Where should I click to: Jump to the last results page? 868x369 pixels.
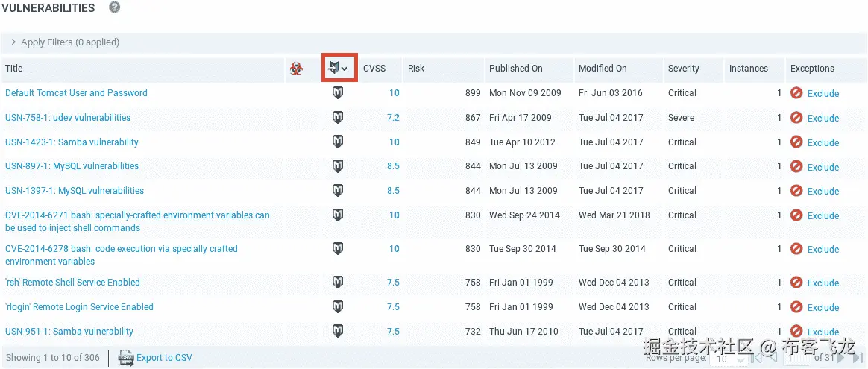coord(858,359)
